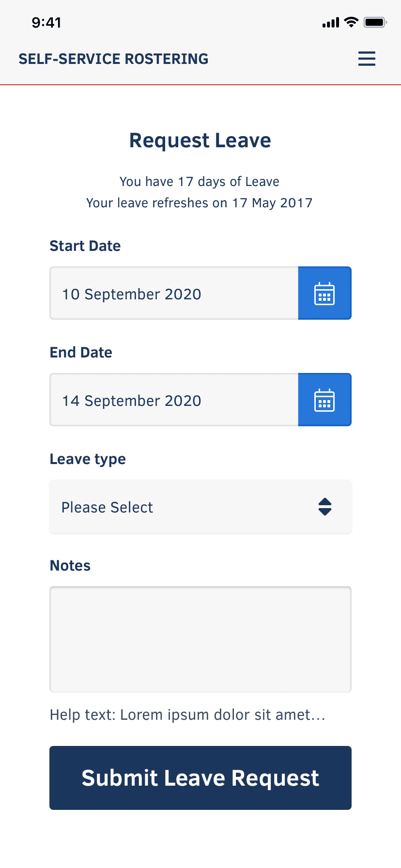
Task: Focus the Notes text area
Action: tap(200, 639)
